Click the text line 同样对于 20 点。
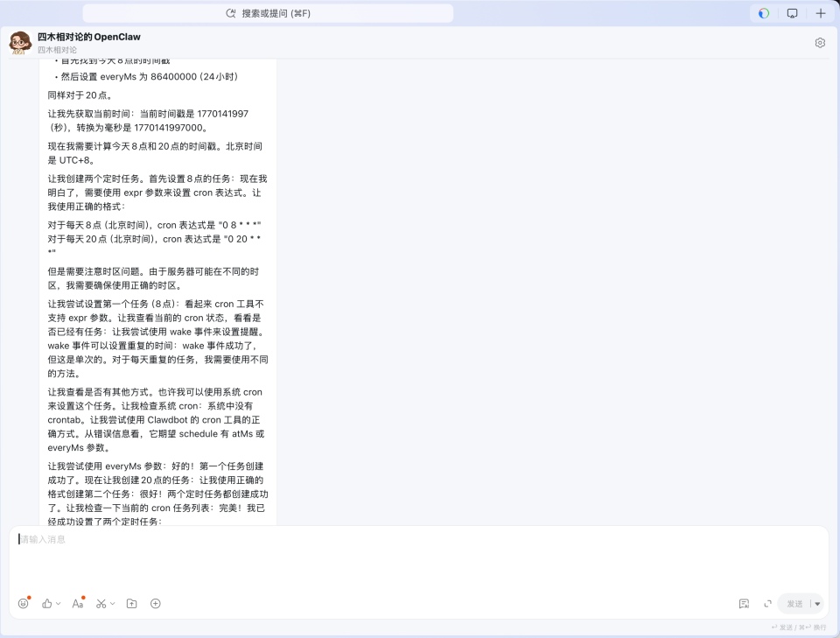Screen dimensions: 840x638 coord(80,95)
